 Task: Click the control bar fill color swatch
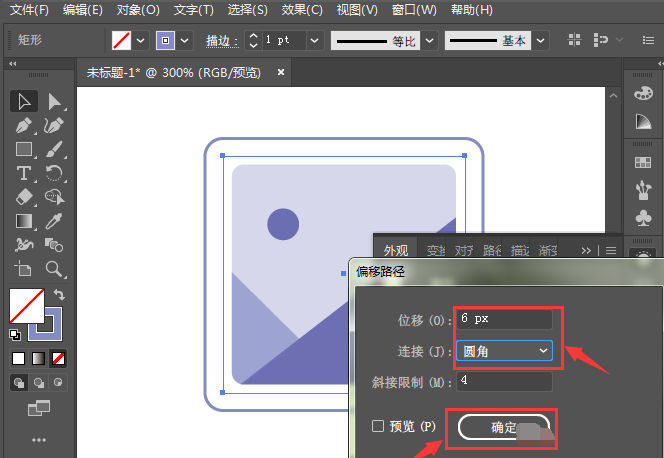(121, 41)
